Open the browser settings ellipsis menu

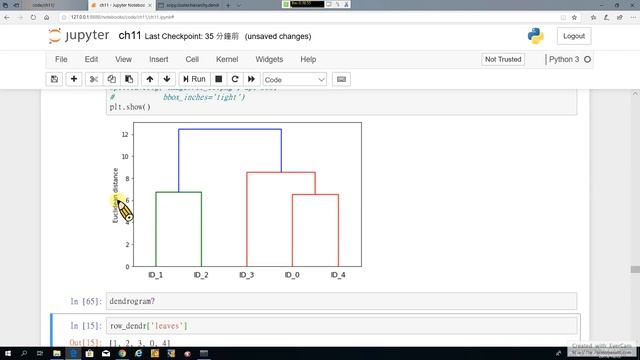click(633, 18)
